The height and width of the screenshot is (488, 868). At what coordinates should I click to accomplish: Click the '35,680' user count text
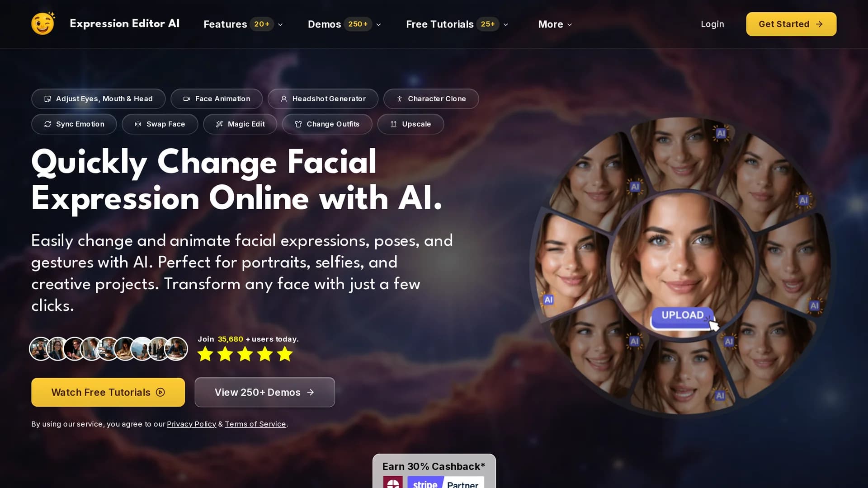click(231, 339)
